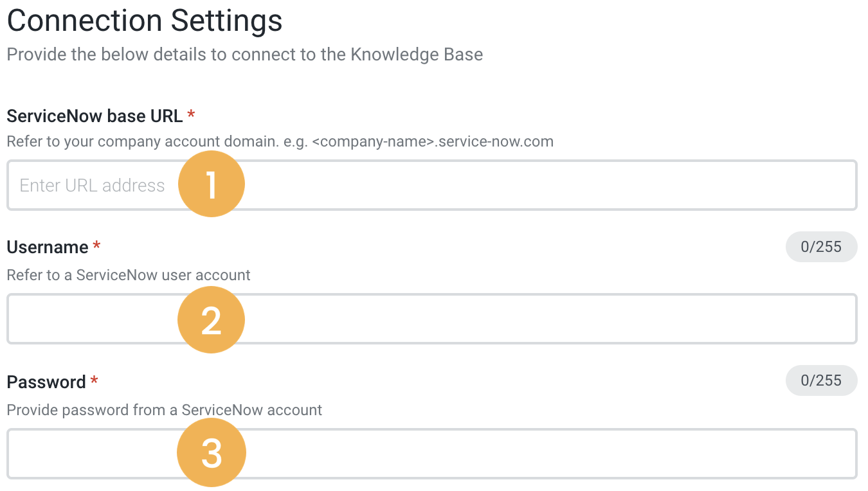Click the Password field label
The width and height of the screenshot is (868, 491).
pos(44,382)
